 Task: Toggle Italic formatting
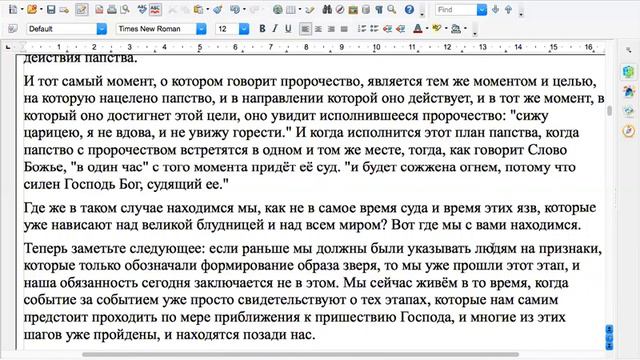[x=275, y=29]
